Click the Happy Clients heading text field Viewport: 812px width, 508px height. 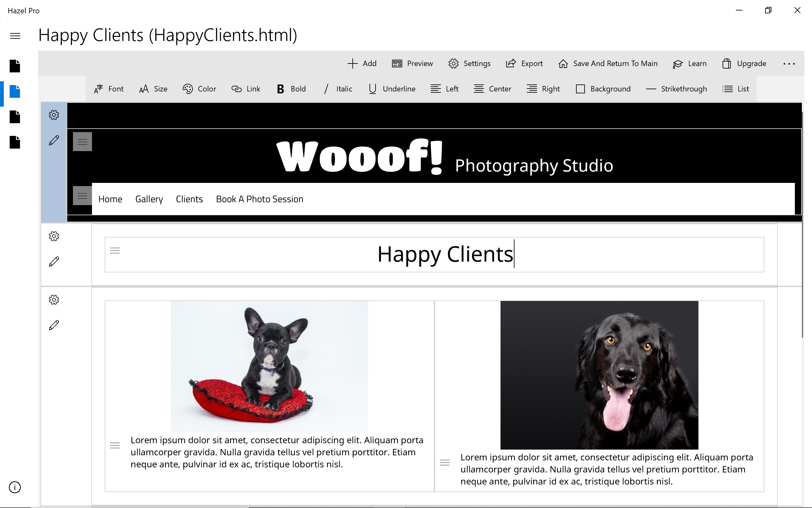point(435,255)
